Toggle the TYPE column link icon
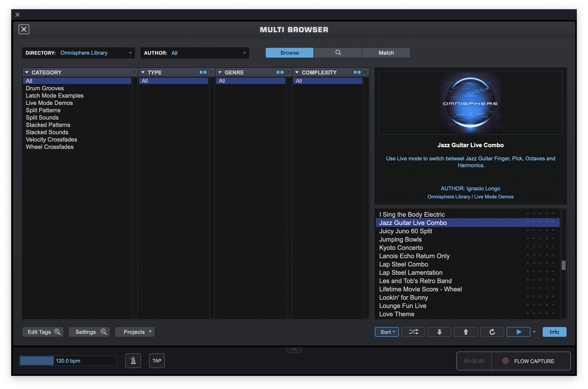588x389 pixels. tap(203, 72)
